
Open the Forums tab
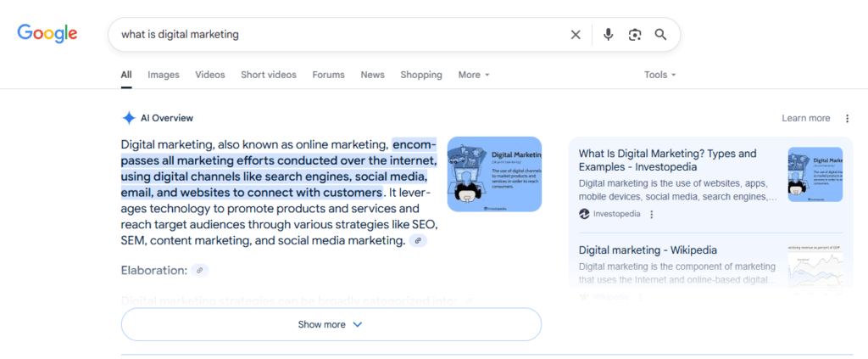click(x=328, y=75)
